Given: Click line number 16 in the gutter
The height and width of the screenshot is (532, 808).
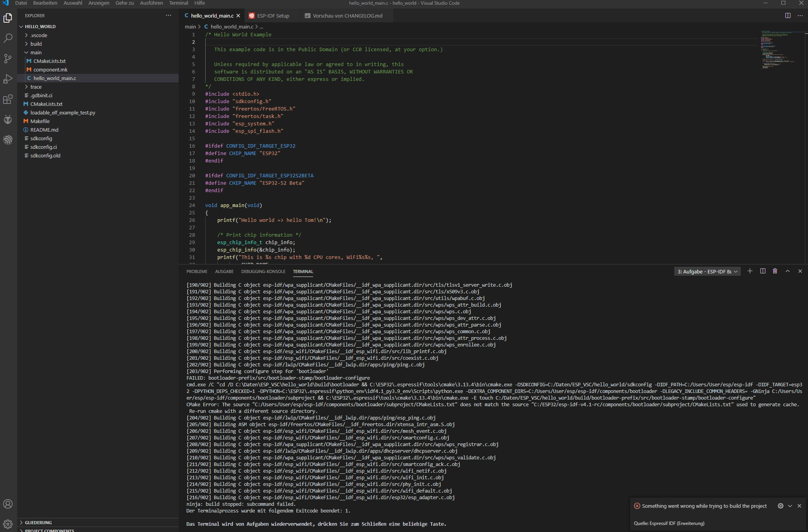Looking at the screenshot, I should click(192, 146).
